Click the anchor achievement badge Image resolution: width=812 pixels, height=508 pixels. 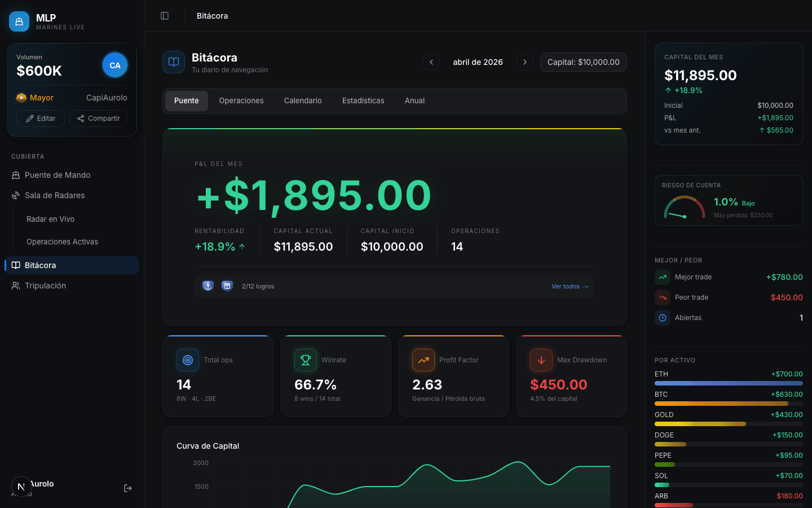click(208, 286)
